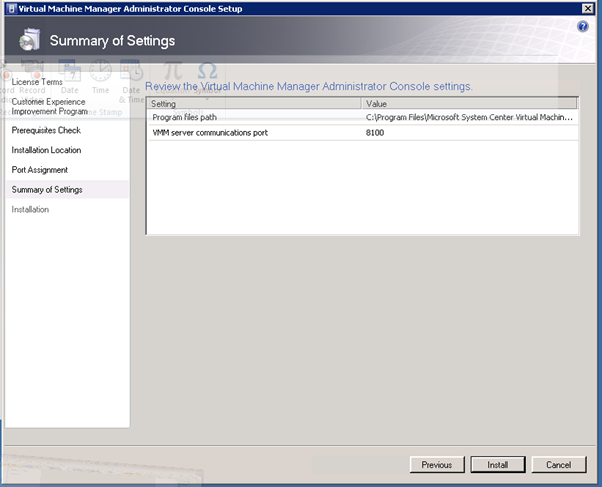Close the setup window with the X
This screenshot has height=487, width=602.
[x=588, y=8]
